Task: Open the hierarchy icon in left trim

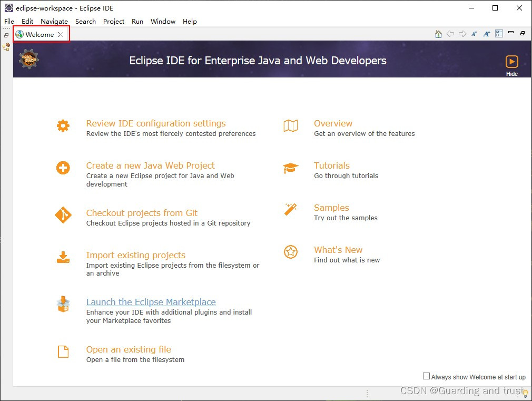Action: click(x=6, y=47)
